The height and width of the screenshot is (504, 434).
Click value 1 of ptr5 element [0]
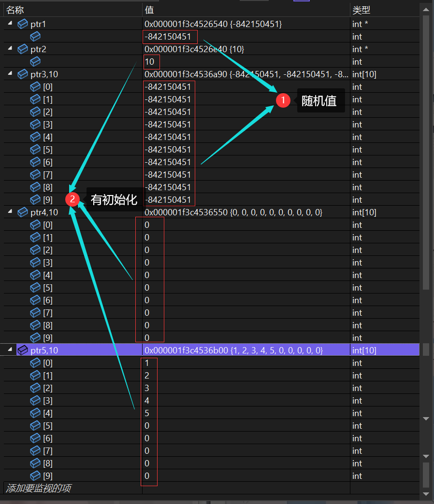tap(147, 363)
